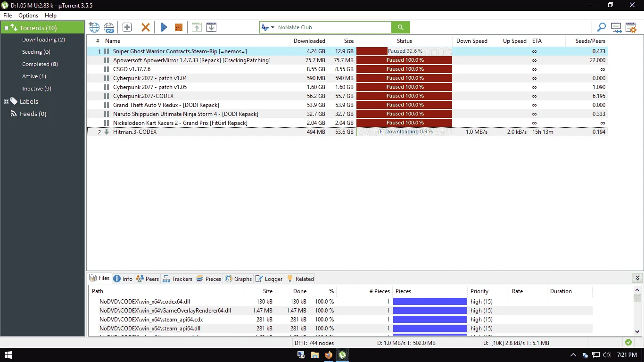Open the Windows Start menu
644x362 pixels.
click(x=8, y=355)
